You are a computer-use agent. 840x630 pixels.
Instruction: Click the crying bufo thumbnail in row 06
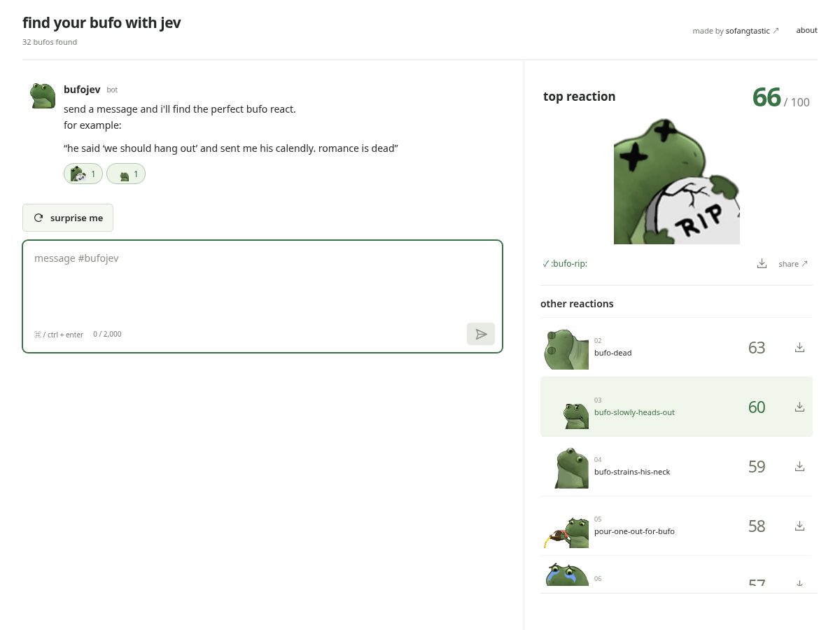566,574
